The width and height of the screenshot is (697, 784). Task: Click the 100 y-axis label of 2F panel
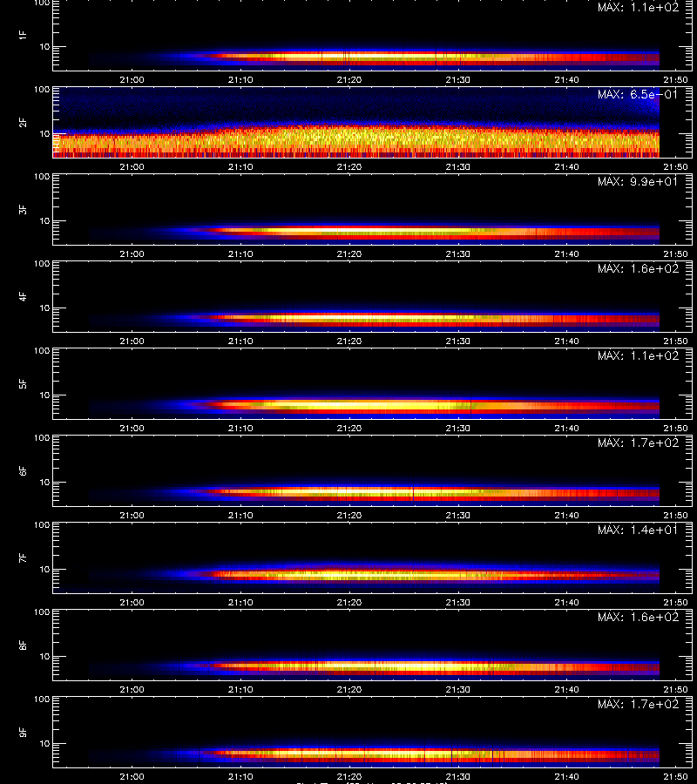point(42,90)
